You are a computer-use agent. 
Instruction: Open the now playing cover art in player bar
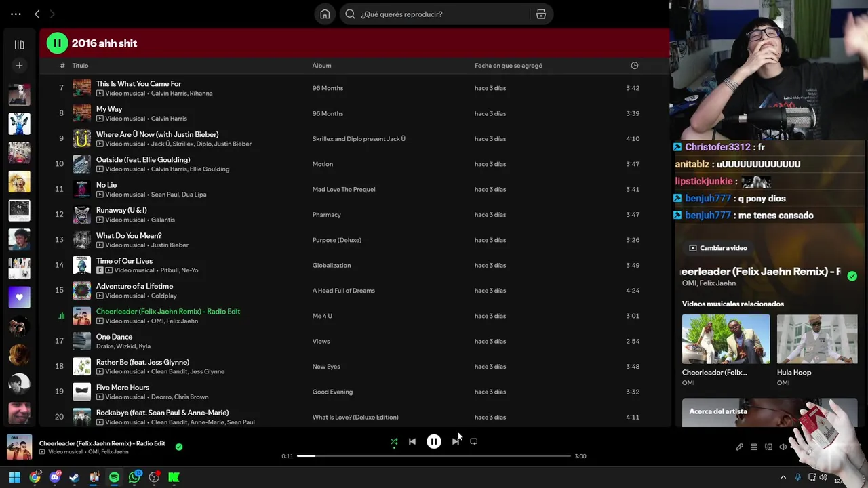coord(19,447)
